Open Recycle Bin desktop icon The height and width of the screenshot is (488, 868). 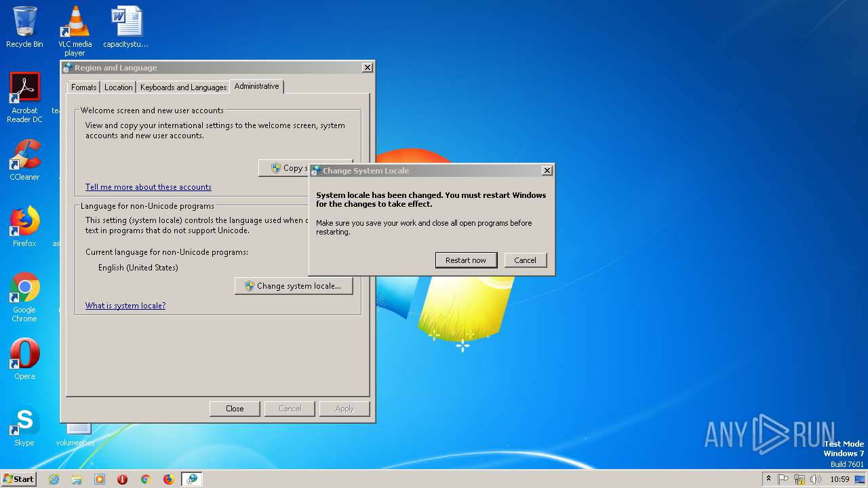point(24,27)
